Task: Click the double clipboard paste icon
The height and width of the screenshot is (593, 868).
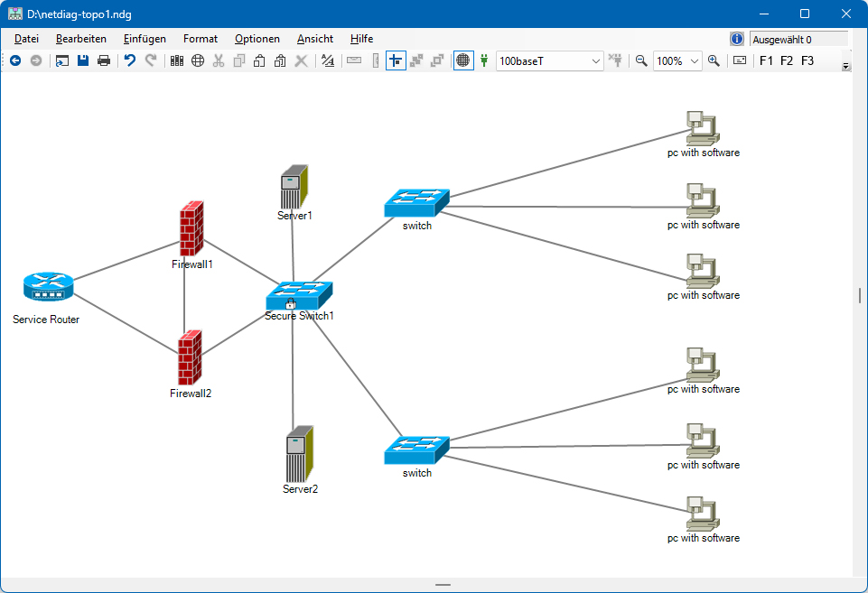Action: pyautogui.click(x=280, y=60)
